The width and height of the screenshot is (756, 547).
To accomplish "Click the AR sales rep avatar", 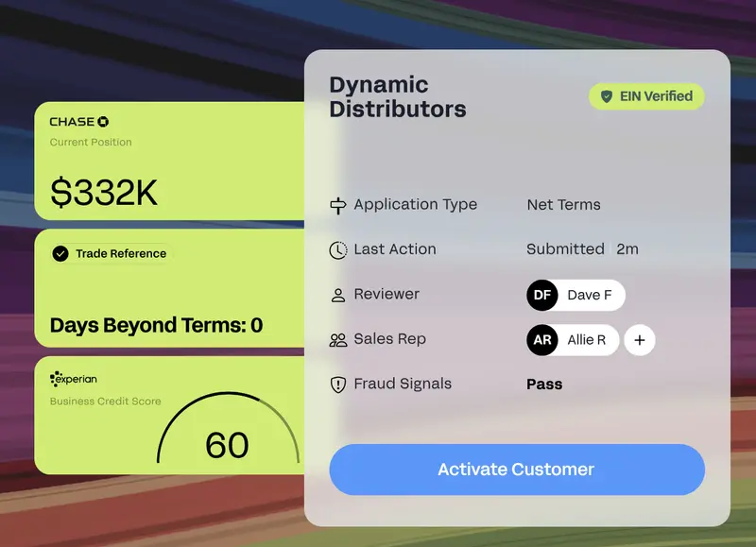I will 542,340.
